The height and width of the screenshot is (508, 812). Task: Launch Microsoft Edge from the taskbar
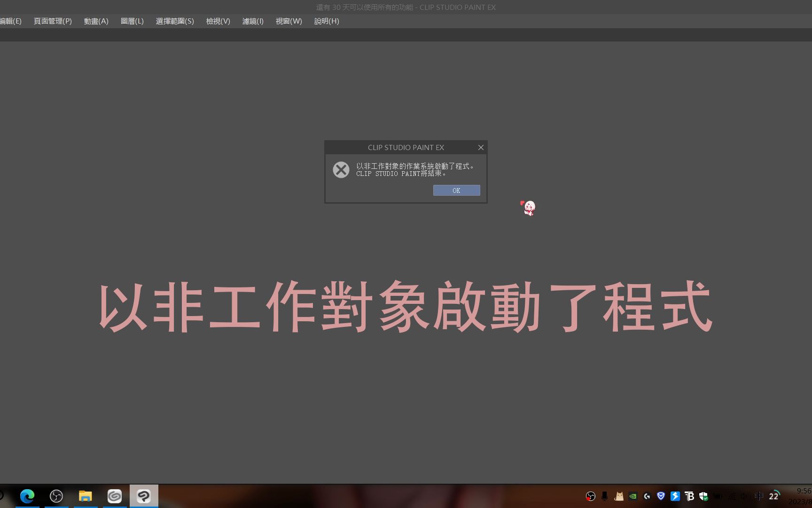click(27, 496)
